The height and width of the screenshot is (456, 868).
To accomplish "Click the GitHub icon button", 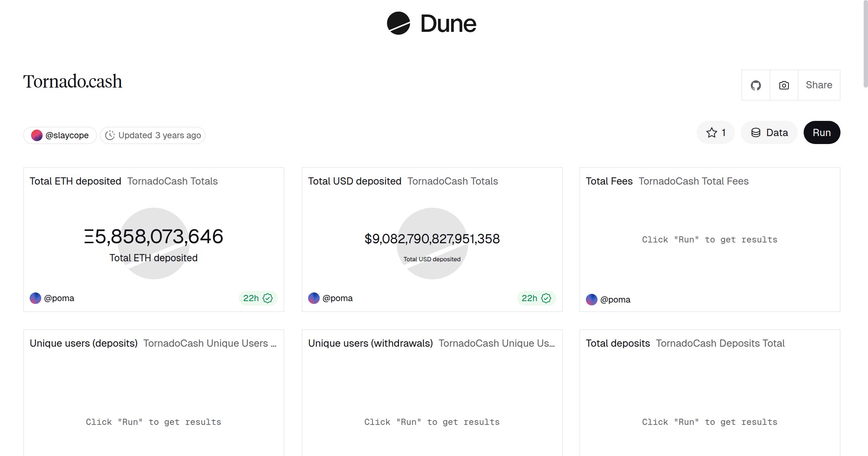I will tap(756, 85).
